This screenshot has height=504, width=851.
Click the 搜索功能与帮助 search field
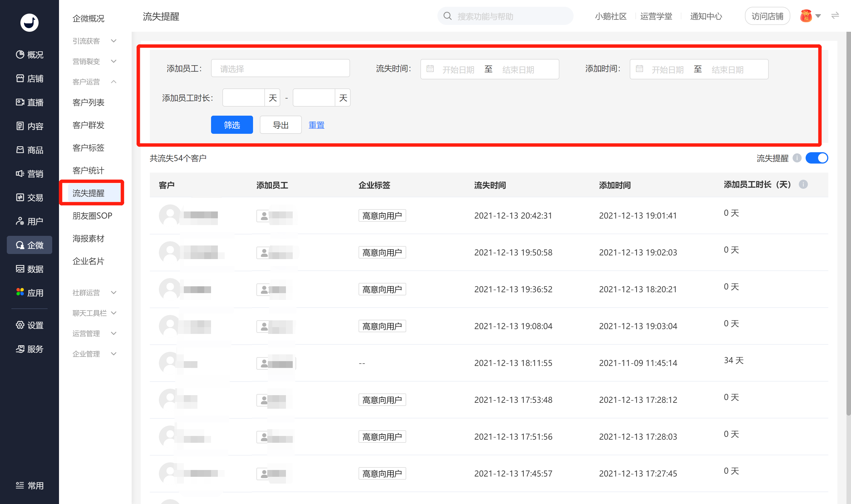point(505,16)
